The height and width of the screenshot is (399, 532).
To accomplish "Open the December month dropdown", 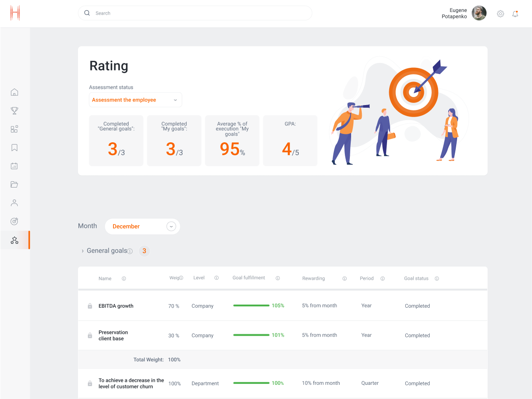I will point(142,227).
